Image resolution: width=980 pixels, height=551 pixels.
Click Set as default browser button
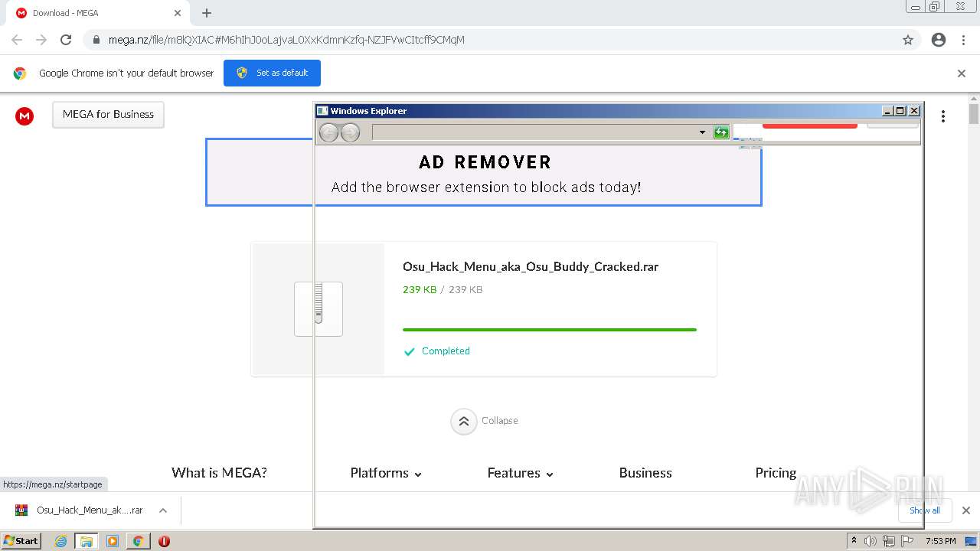point(272,73)
